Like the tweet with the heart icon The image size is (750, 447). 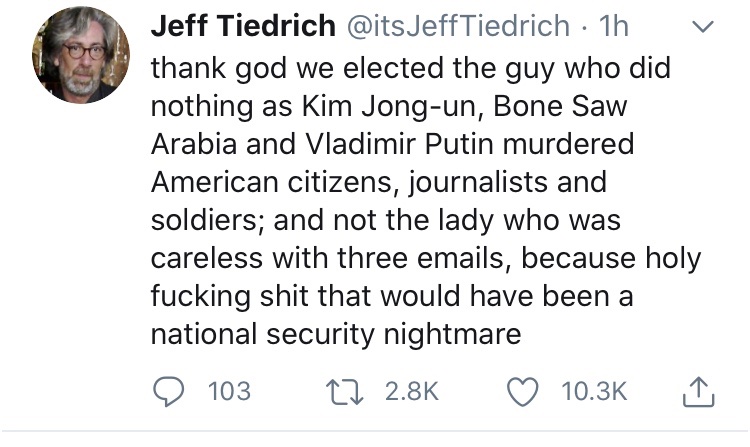(x=521, y=391)
